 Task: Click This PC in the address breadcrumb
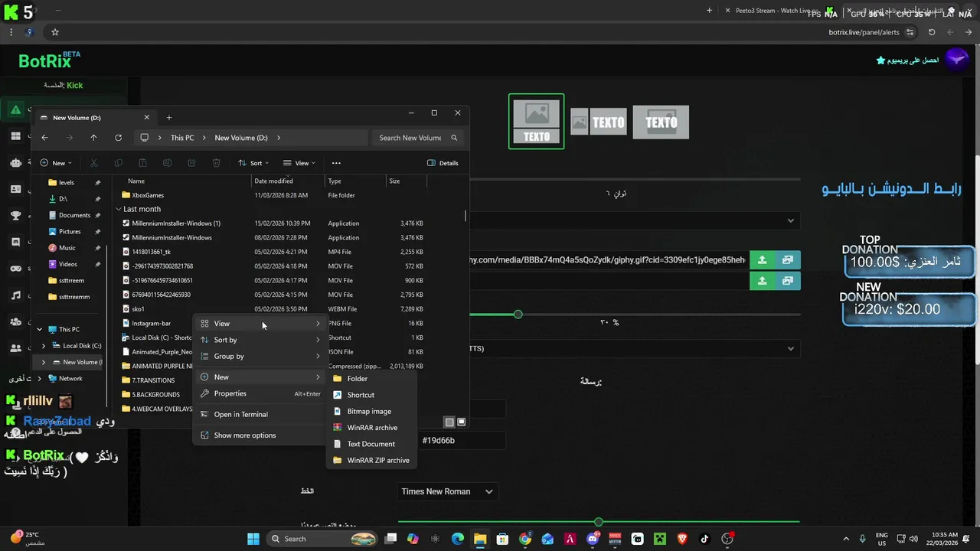[182, 138]
